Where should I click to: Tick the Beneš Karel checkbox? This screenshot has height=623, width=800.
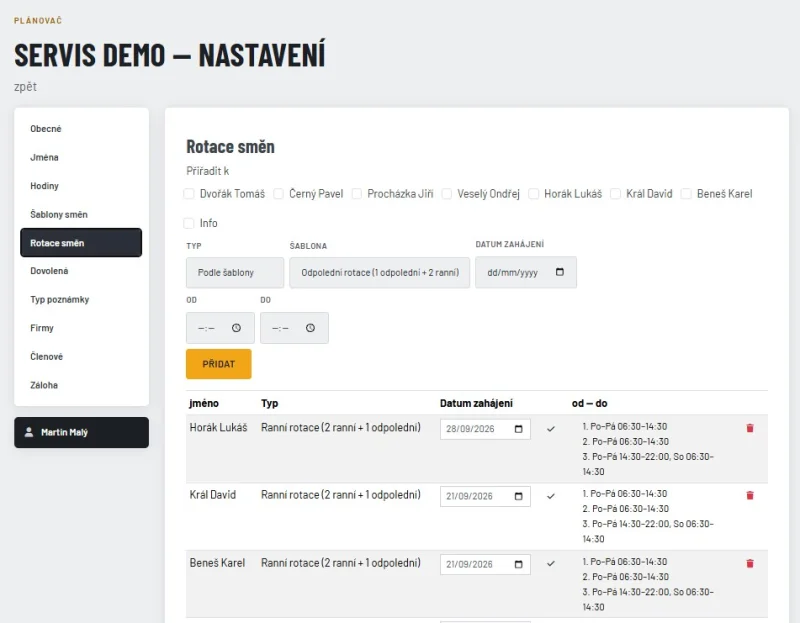pos(686,194)
